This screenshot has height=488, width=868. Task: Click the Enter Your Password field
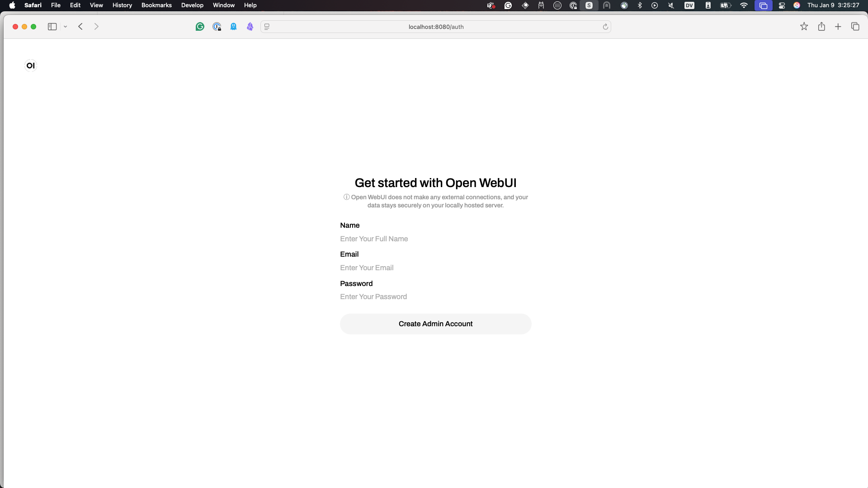click(436, 297)
